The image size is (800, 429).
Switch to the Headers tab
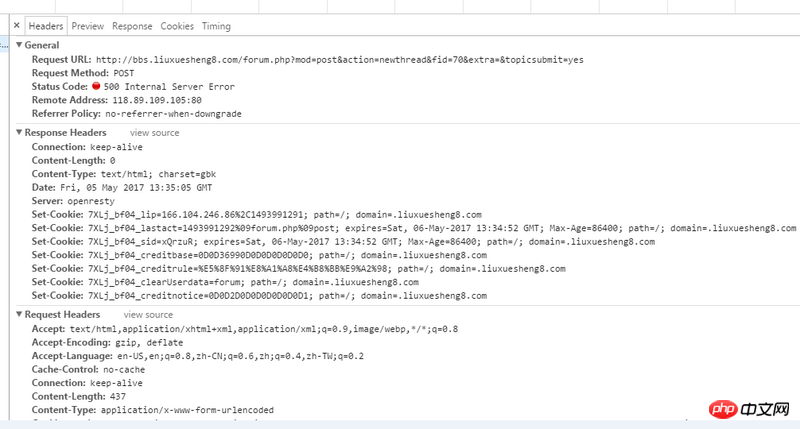click(x=46, y=26)
